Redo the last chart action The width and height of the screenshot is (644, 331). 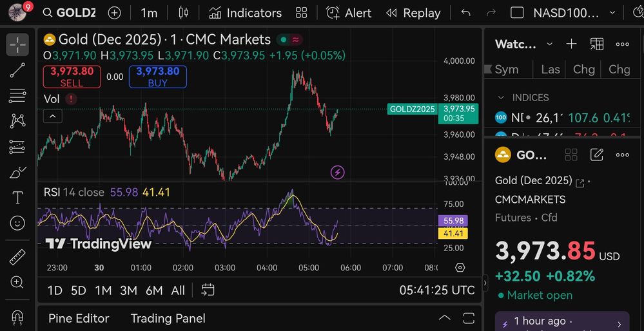(491, 13)
